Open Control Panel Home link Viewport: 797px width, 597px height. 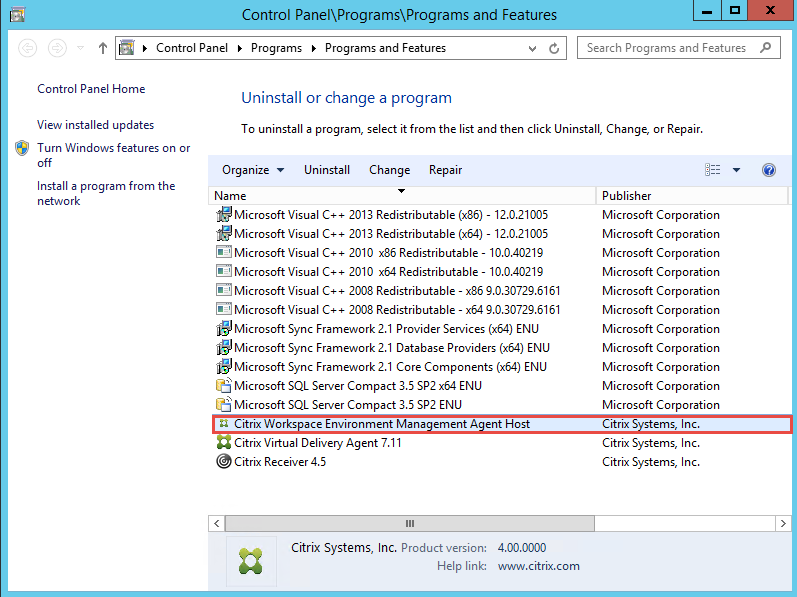point(91,89)
